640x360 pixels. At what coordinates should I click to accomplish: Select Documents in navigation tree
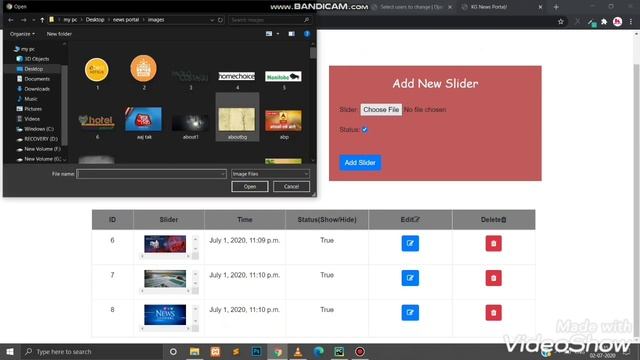[37, 79]
